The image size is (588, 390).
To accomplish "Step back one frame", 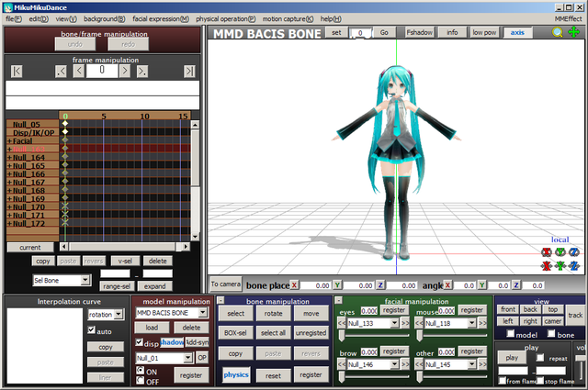I will (x=78, y=71).
